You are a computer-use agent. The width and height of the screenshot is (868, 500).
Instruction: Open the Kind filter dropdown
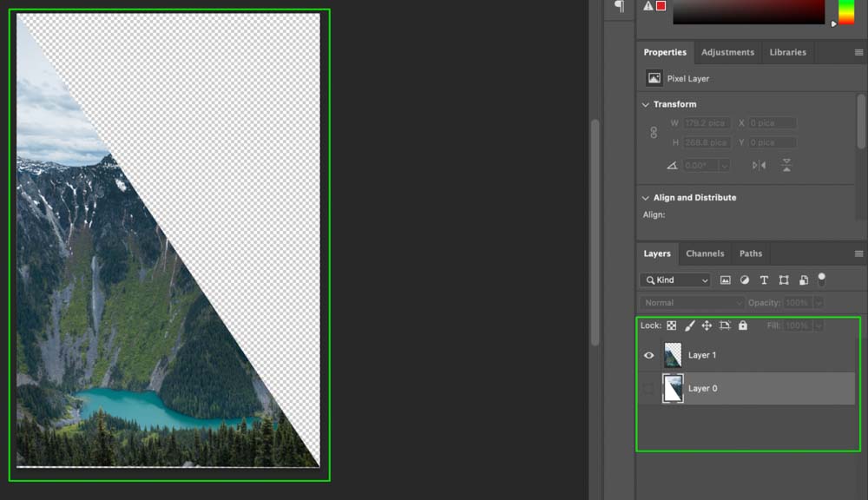coord(674,280)
